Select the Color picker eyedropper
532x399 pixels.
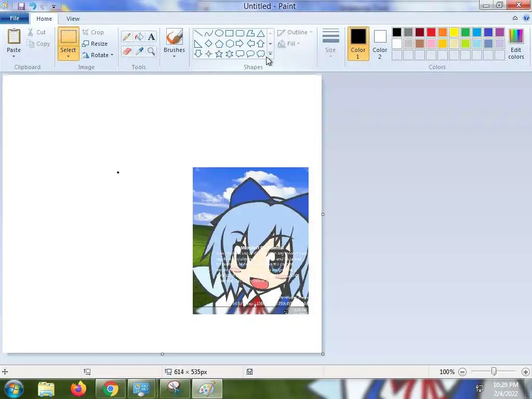(x=139, y=51)
